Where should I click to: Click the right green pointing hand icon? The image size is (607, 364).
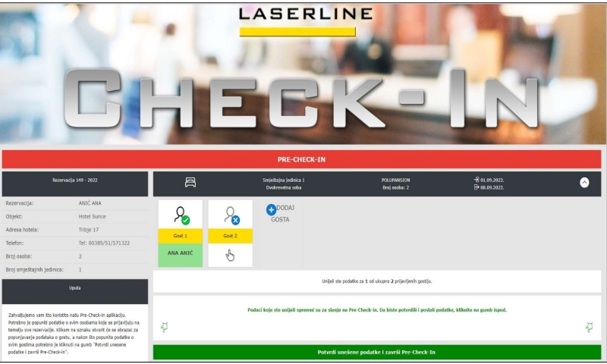click(x=590, y=327)
